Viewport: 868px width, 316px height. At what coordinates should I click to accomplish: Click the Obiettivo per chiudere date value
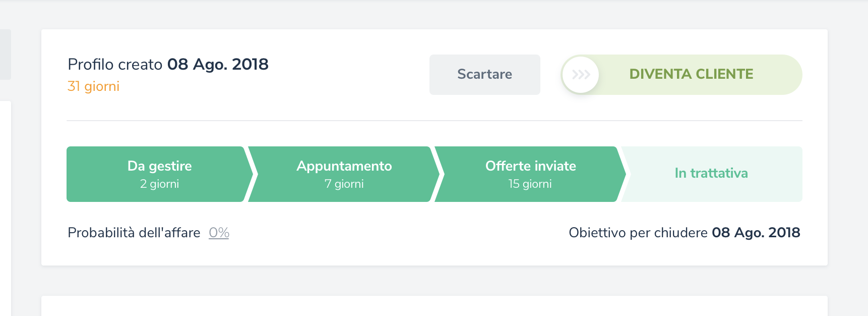coord(756,233)
